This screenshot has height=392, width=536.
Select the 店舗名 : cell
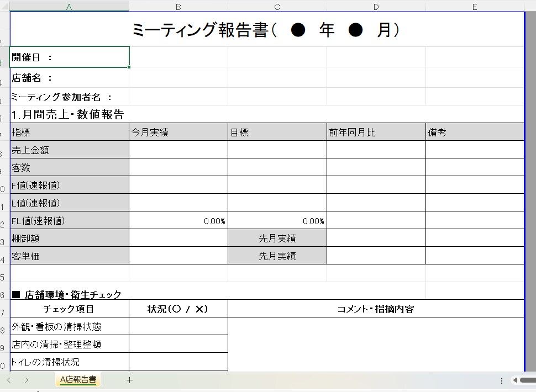[x=70, y=77]
